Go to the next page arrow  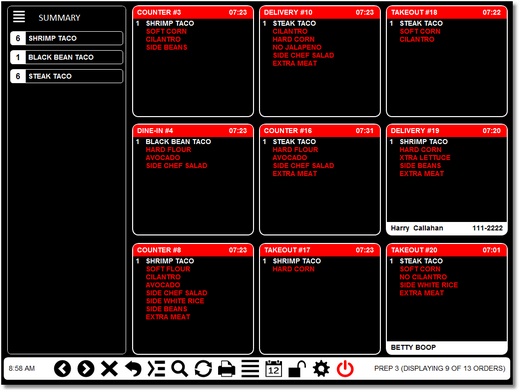pos(86,369)
